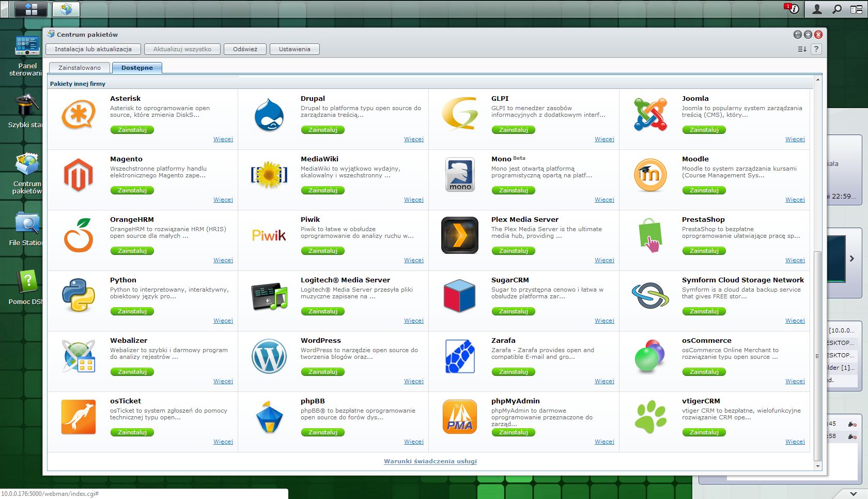Open Więcej link for vtigerCRM
Image resolution: width=868 pixels, height=499 pixels.
click(795, 442)
